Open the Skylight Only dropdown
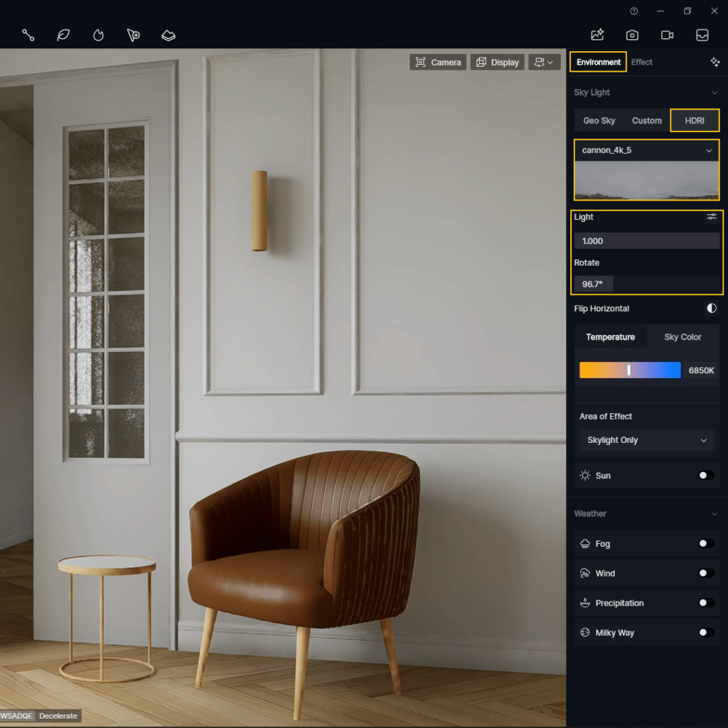The height and width of the screenshot is (728, 728). (646, 440)
